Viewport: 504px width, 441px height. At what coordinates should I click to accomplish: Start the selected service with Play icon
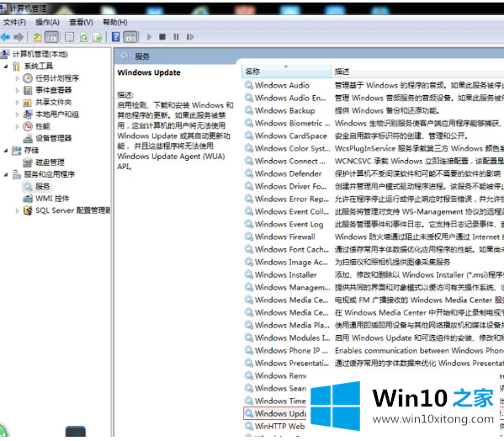click(149, 37)
